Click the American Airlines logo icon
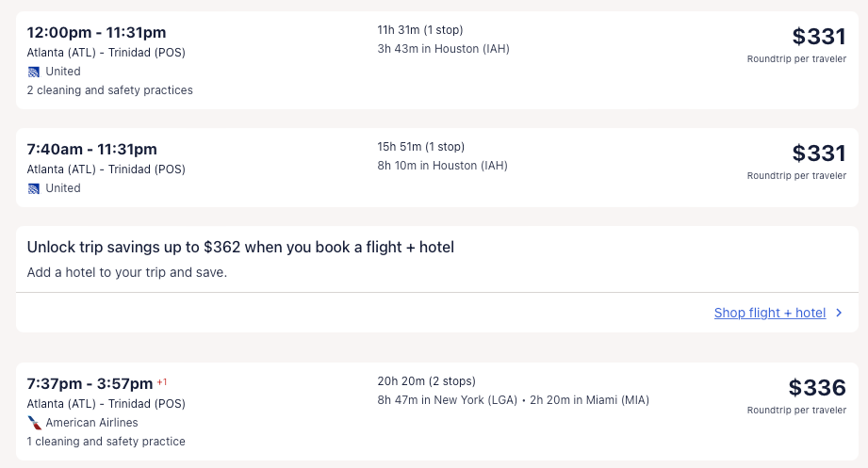868x468 pixels. point(34,423)
